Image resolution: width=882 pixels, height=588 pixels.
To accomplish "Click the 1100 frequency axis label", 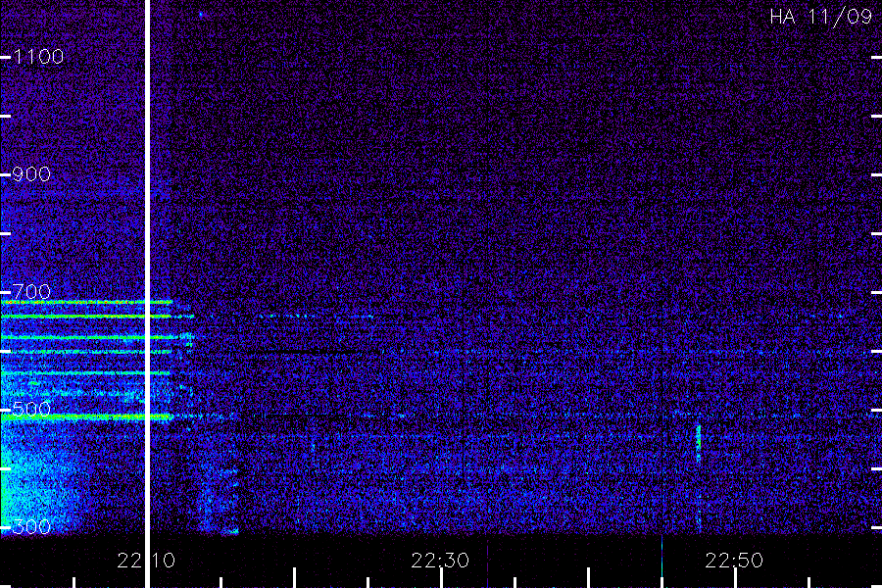I will (38, 57).
